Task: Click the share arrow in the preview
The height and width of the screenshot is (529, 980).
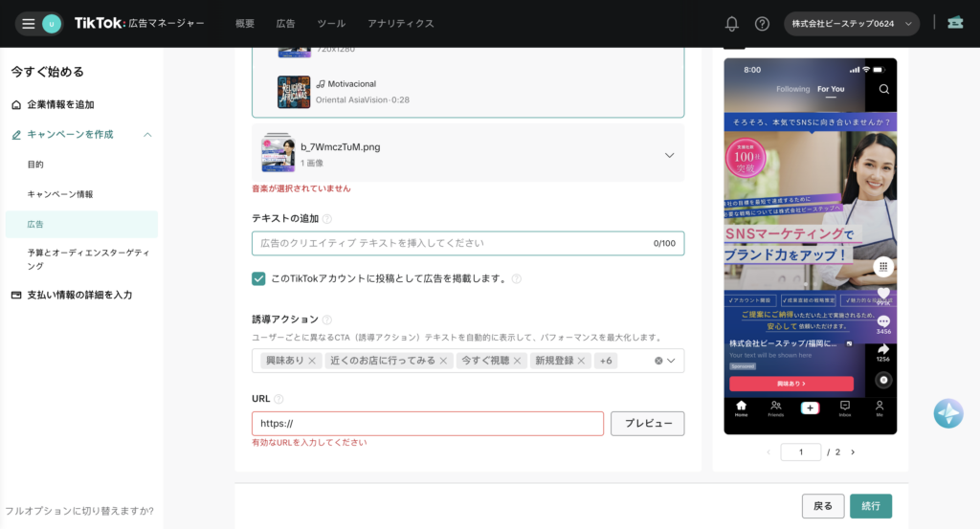Action: pos(883,350)
